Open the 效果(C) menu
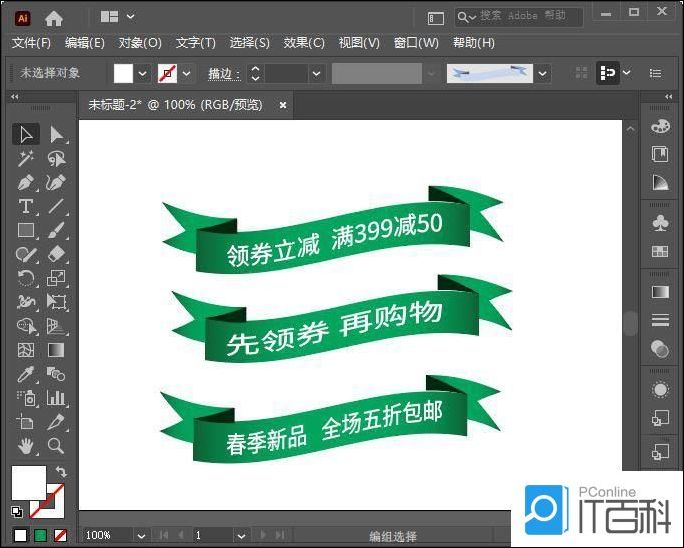The height and width of the screenshot is (548, 684). (304, 43)
